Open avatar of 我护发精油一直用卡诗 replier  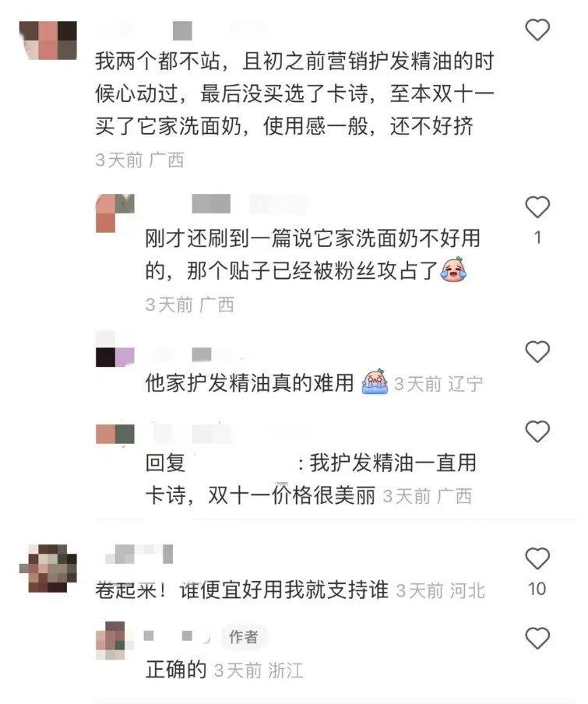(115, 435)
